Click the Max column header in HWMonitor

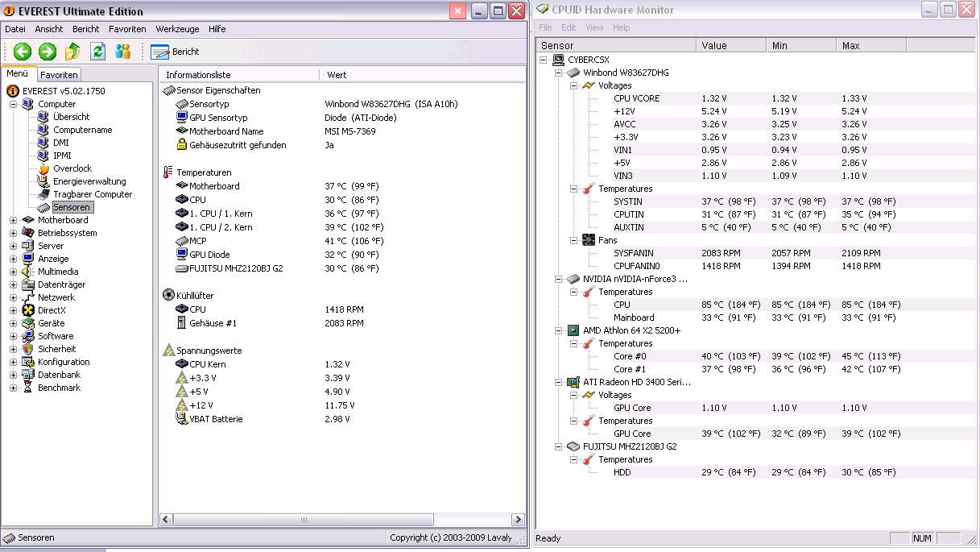pos(871,46)
